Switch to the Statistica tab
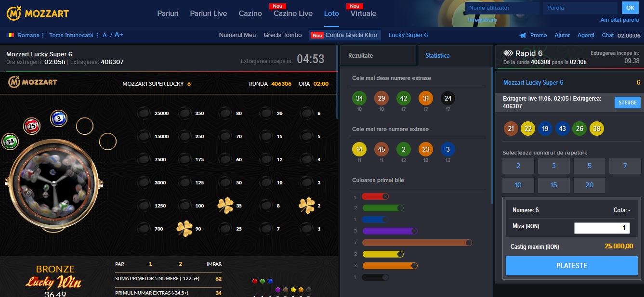The width and height of the screenshot is (644, 297). [455, 55]
